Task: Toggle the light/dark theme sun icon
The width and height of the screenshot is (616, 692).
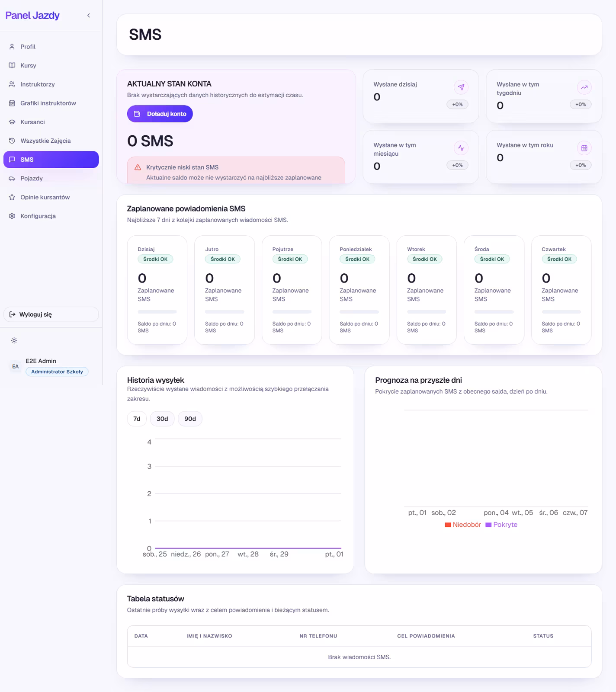Action: 14,340
